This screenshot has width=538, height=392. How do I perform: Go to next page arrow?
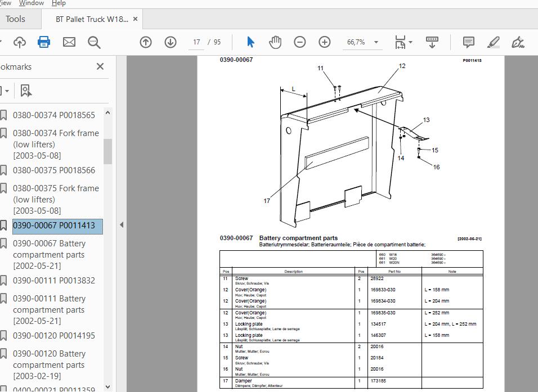(171, 42)
